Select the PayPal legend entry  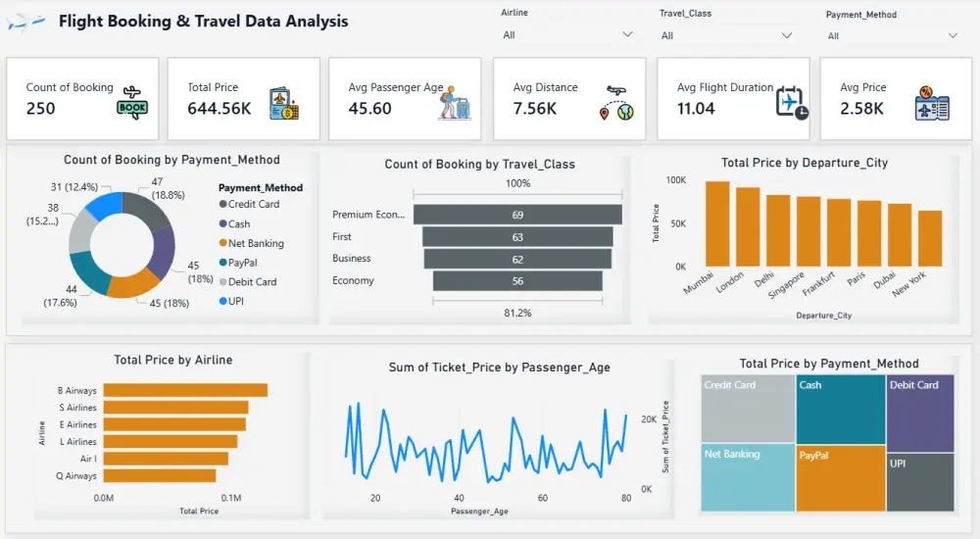coord(238,263)
